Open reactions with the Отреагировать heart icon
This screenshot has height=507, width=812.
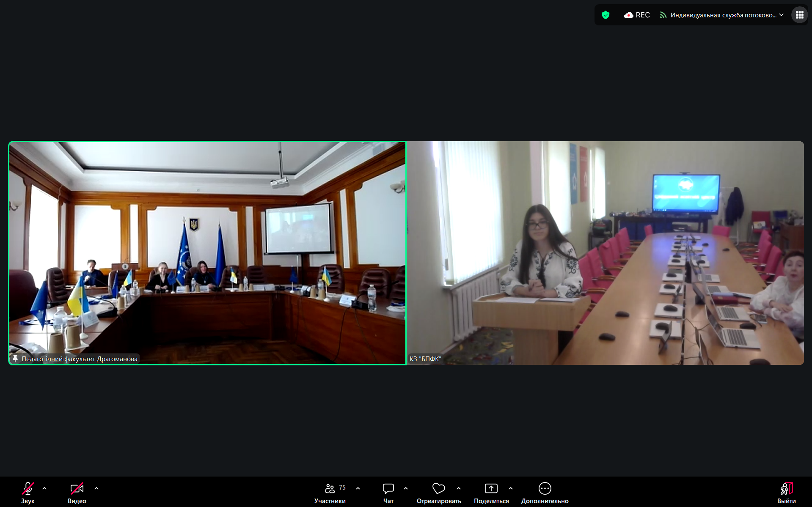438,492
